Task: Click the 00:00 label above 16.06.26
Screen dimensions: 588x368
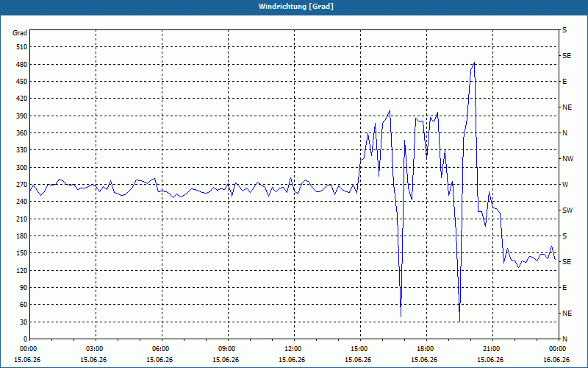Action: tap(556, 349)
